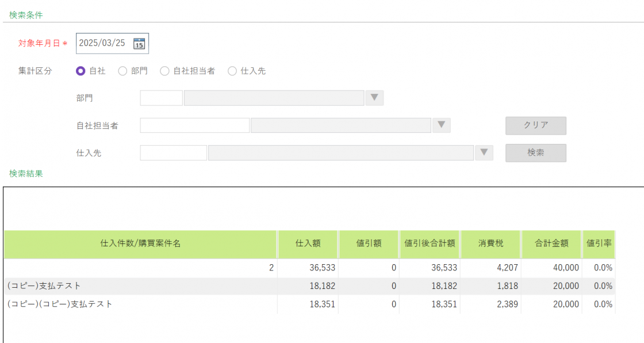Click the 値引率 column header
This screenshot has width=644, height=343.
click(x=599, y=244)
